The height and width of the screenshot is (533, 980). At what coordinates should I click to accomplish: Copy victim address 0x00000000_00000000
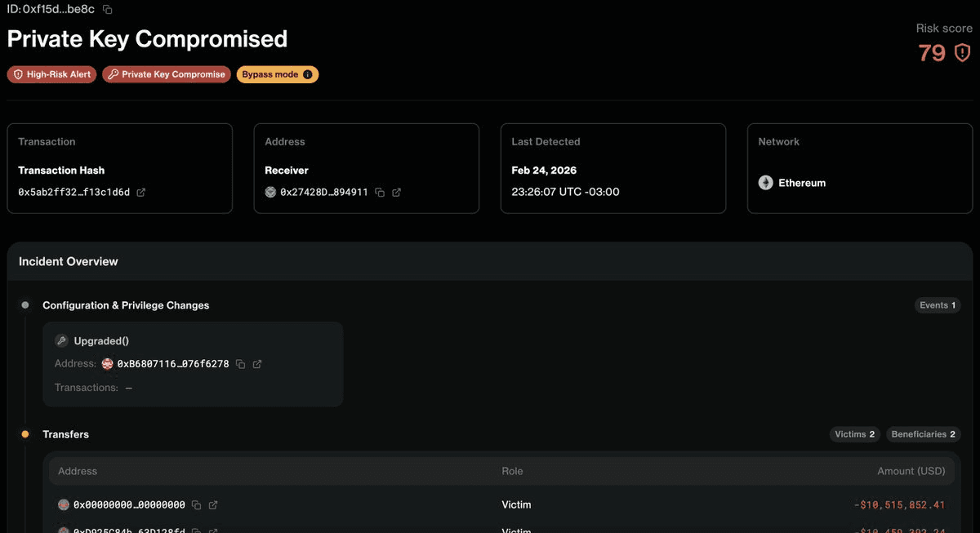(195, 504)
